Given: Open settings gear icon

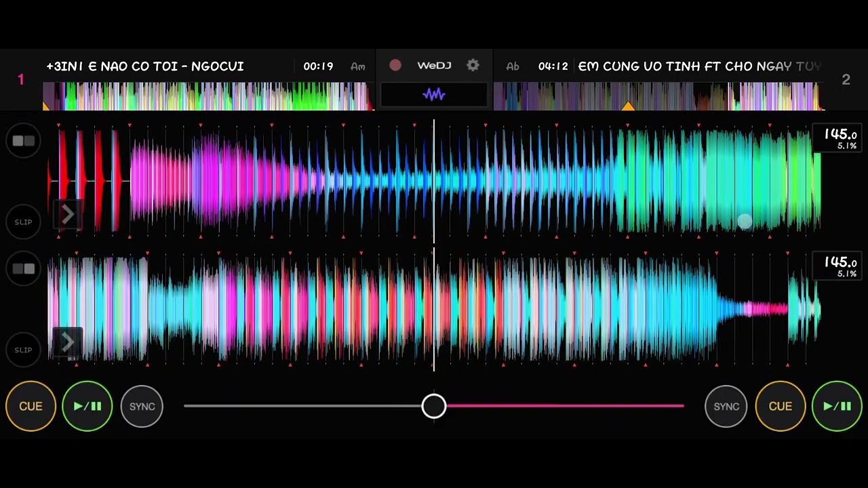Looking at the screenshot, I should point(473,65).
